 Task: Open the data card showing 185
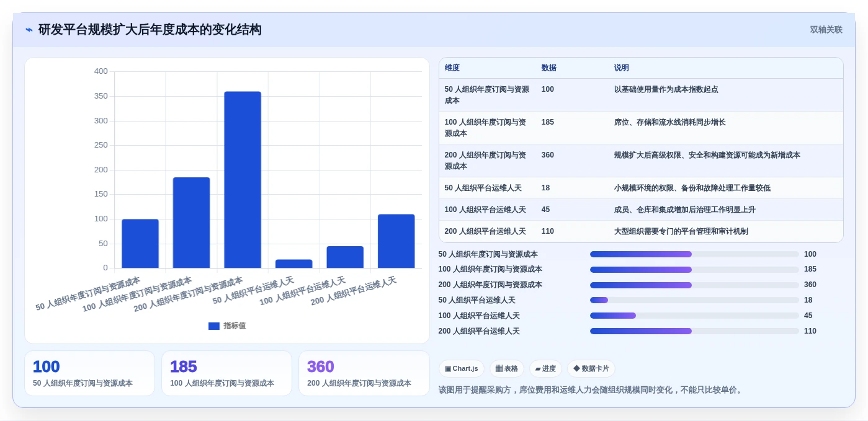coord(226,373)
